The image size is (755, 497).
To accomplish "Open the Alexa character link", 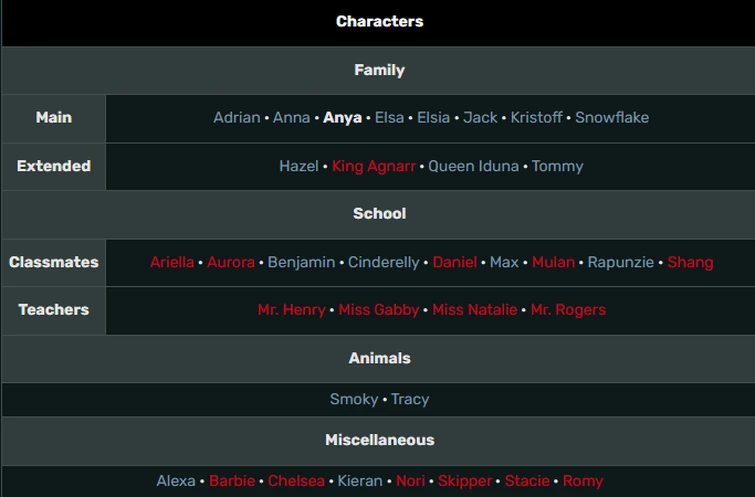I will tap(176, 481).
